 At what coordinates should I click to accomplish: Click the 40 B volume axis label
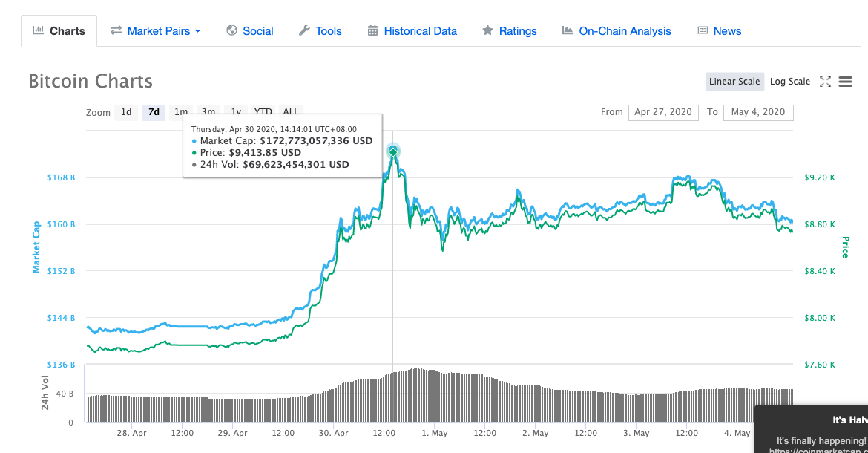click(65, 394)
